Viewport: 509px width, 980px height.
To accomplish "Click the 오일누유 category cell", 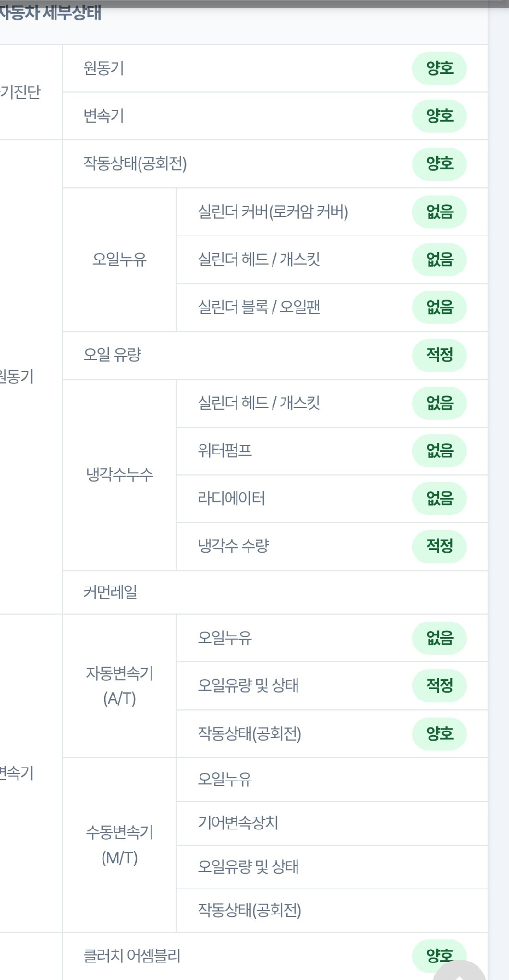I will [119, 260].
